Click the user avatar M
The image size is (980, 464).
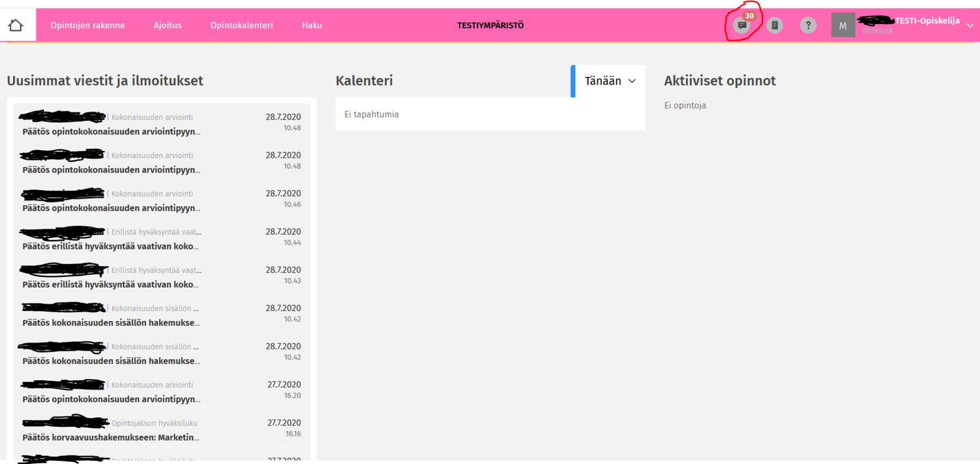843,25
